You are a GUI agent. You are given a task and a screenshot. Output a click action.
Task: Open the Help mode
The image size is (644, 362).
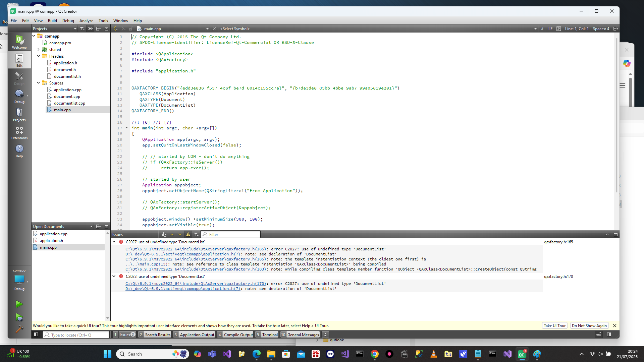tap(19, 150)
